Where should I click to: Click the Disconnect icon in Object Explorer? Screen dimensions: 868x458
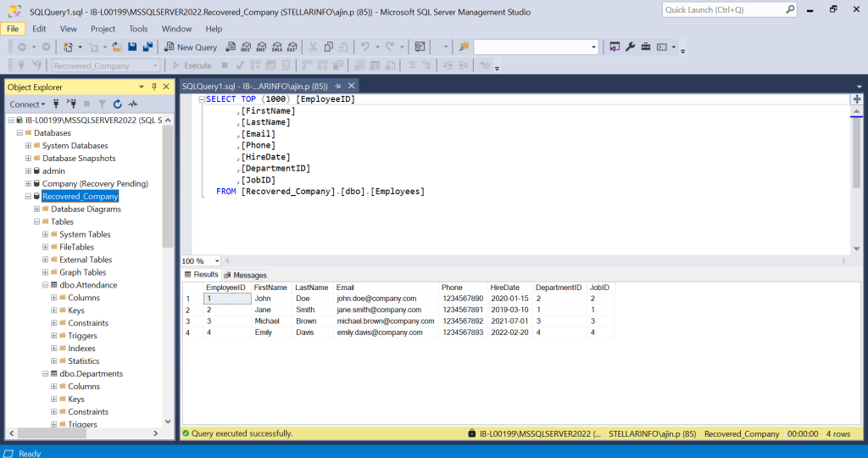(71, 104)
